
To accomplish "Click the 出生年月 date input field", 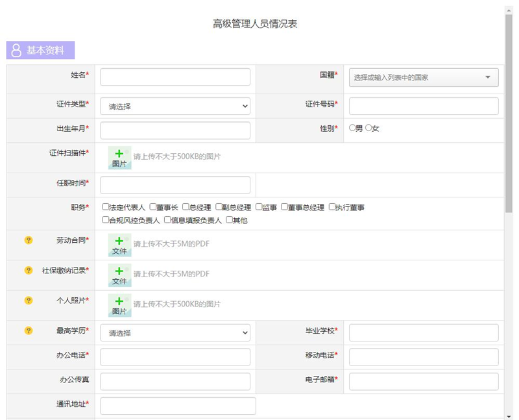I will click(x=175, y=130).
